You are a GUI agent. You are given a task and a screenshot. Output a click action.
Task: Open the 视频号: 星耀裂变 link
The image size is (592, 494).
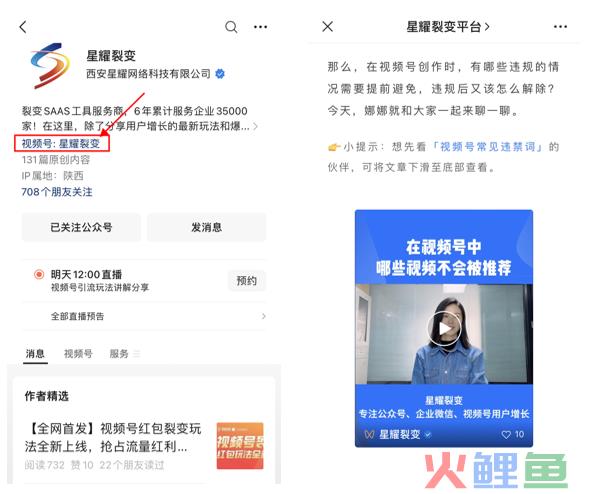[x=61, y=144]
